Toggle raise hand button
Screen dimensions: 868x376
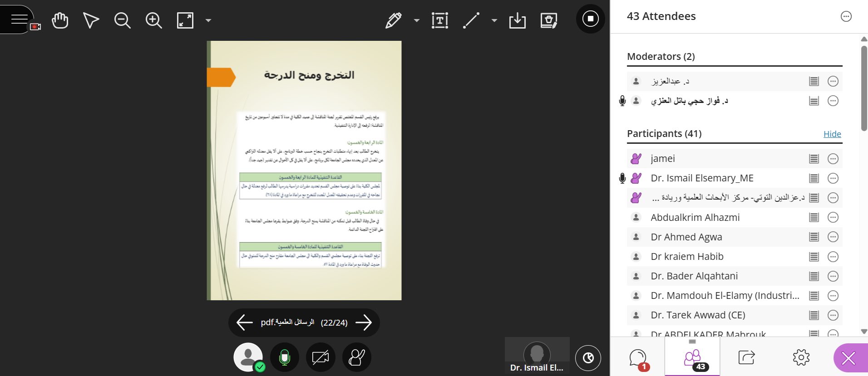pyautogui.click(x=356, y=357)
